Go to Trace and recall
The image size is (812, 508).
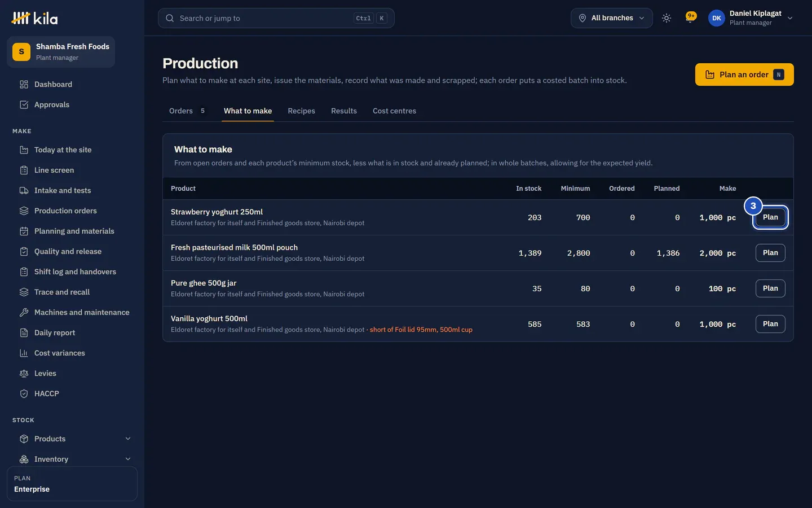coord(72,292)
